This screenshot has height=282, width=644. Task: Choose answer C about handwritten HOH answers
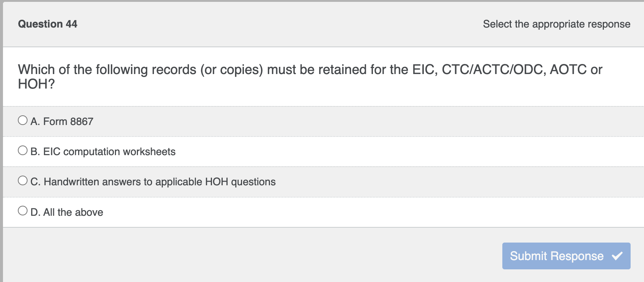click(x=159, y=182)
